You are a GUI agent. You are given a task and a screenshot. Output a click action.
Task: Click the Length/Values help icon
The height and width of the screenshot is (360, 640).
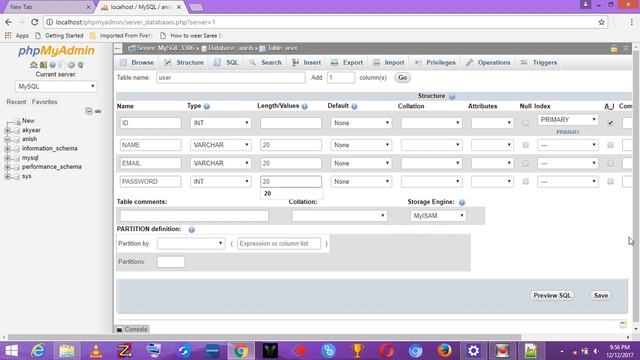click(304, 106)
